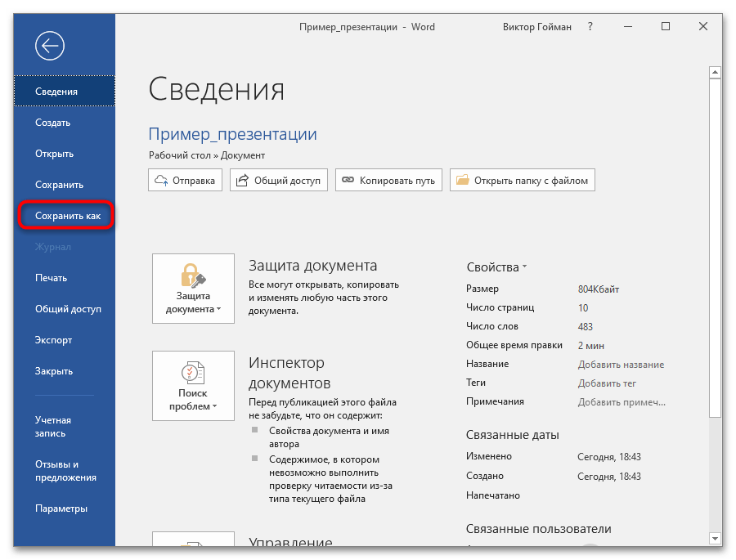Maximize the Word window
The width and height of the screenshot is (736, 560).
point(666,26)
